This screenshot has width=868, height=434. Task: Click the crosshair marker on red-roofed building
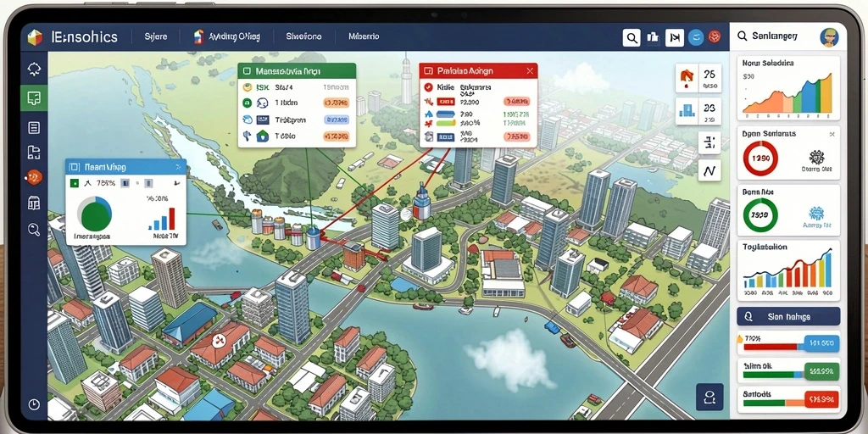pos(218,341)
